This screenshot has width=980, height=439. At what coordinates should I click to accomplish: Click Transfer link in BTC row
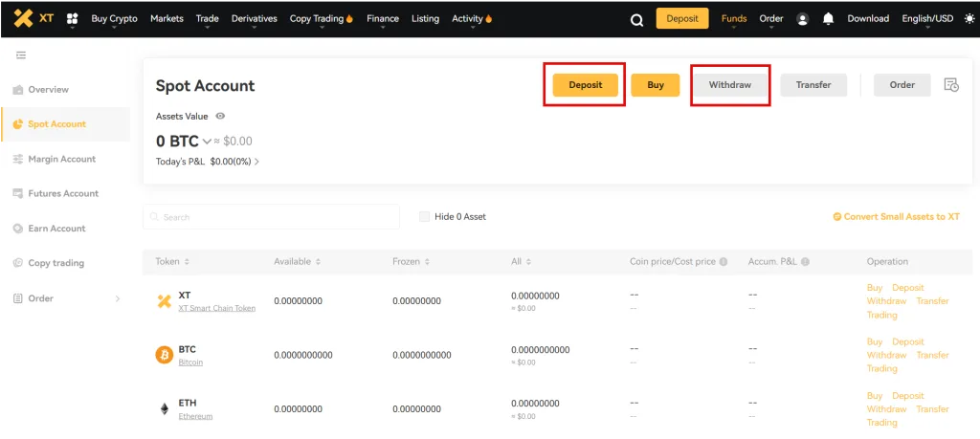click(932, 356)
